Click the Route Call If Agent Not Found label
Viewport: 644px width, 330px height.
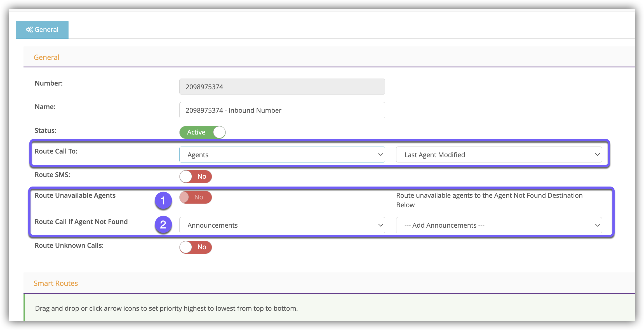(x=81, y=222)
